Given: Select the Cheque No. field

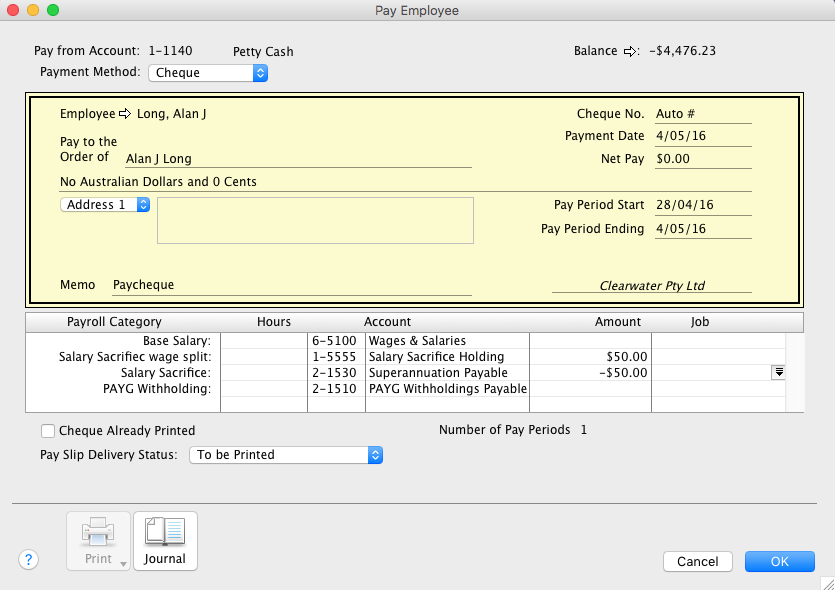Looking at the screenshot, I should click(x=702, y=114).
